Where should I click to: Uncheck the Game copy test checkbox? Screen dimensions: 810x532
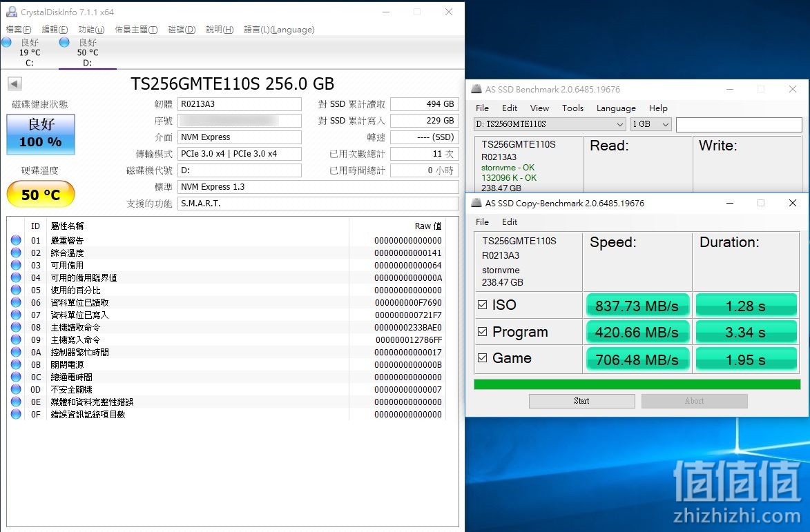tap(483, 358)
